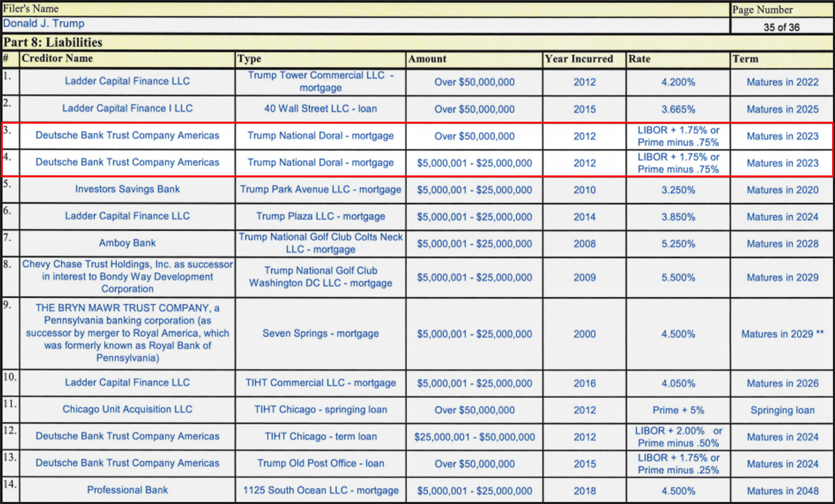Click the Part 8: Liabilities section heading

(x=53, y=42)
